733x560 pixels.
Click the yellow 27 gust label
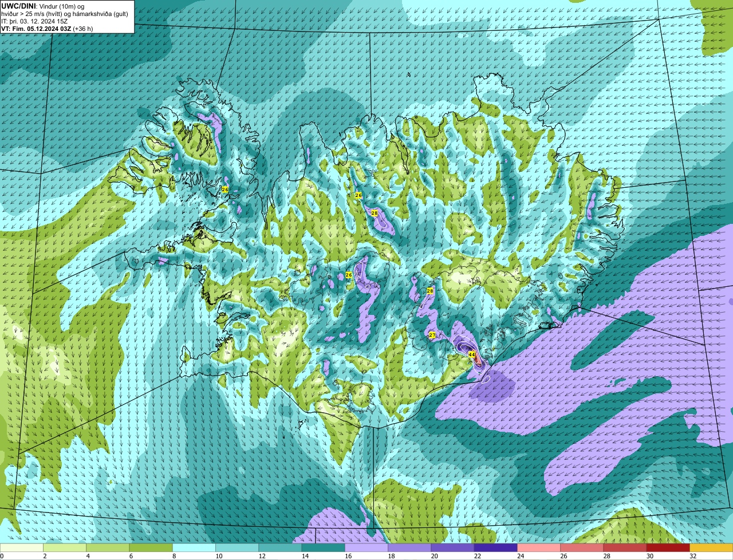432,335
